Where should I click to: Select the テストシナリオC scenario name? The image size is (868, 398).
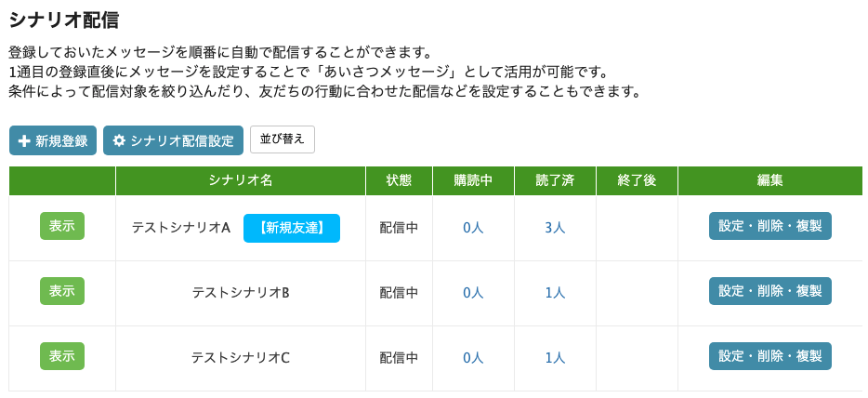tap(241, 358)
